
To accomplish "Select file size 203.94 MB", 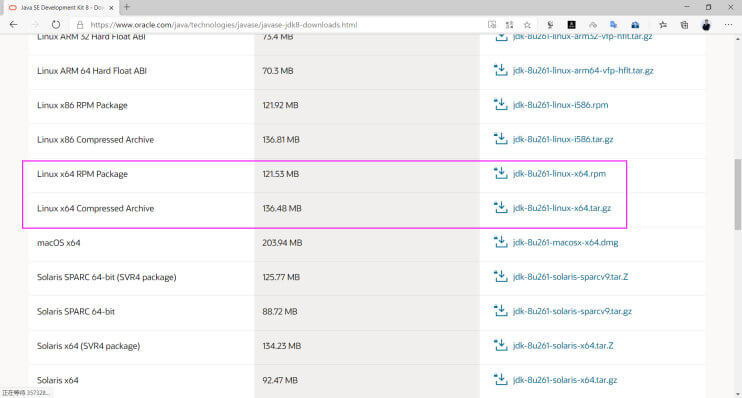I will pyautogui.click(x=282, y=243).
